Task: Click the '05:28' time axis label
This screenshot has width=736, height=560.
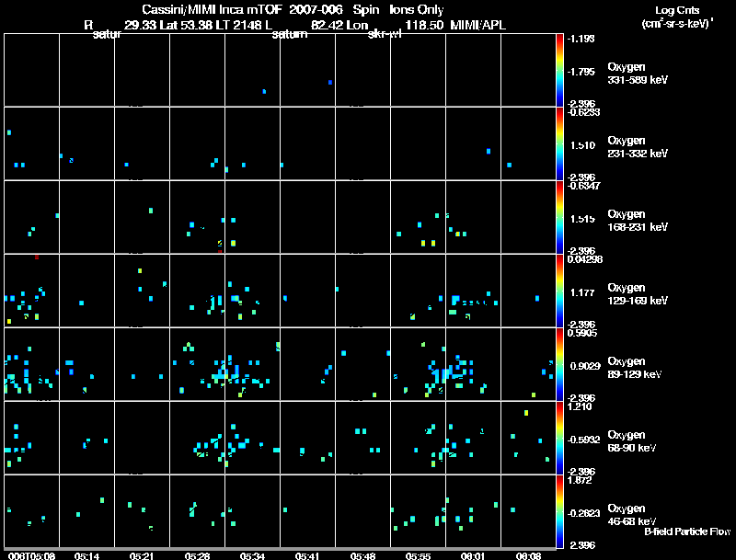Action: 197,556
